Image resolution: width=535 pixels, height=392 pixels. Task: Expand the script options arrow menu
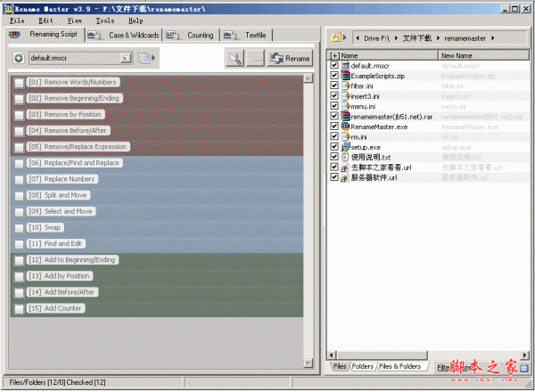pos(153,58)
